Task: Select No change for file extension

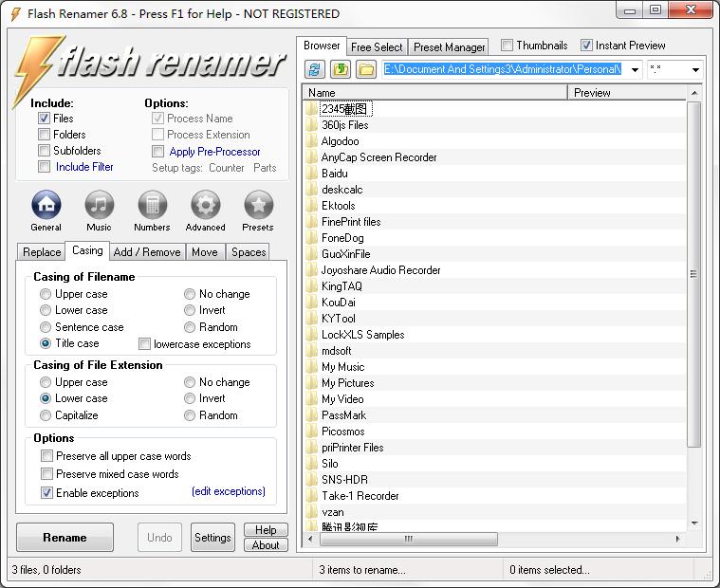Action: tap(190, 382)
